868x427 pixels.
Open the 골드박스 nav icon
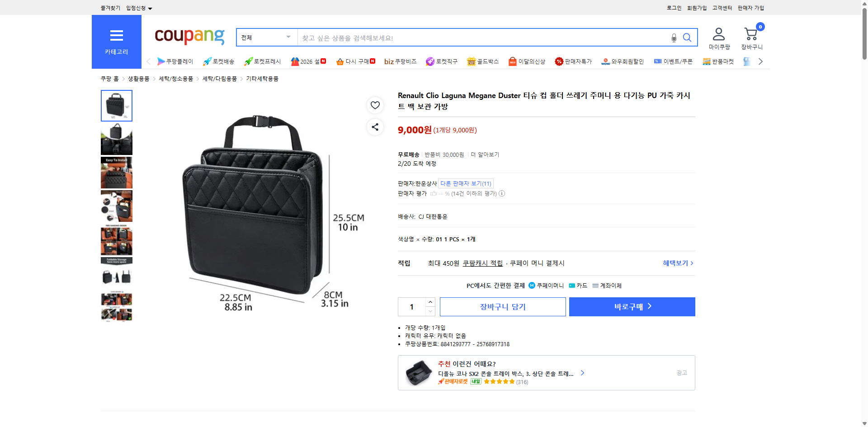coord(472,61)
